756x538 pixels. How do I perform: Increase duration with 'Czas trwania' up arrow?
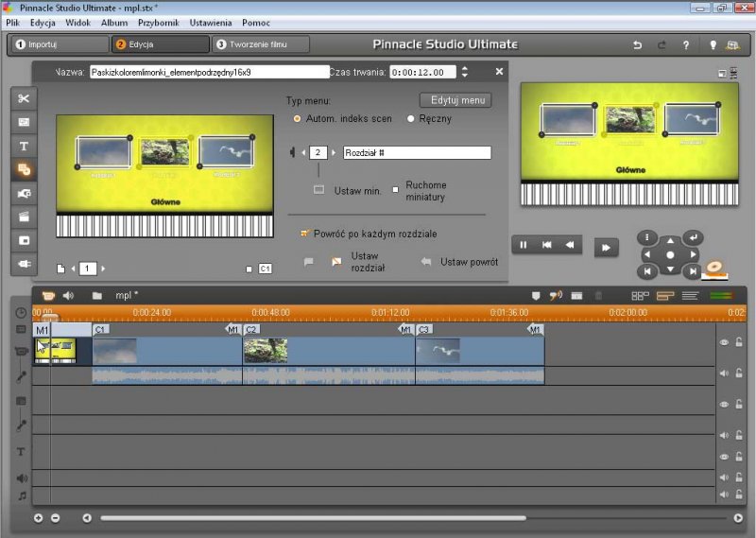pos(464,68)
